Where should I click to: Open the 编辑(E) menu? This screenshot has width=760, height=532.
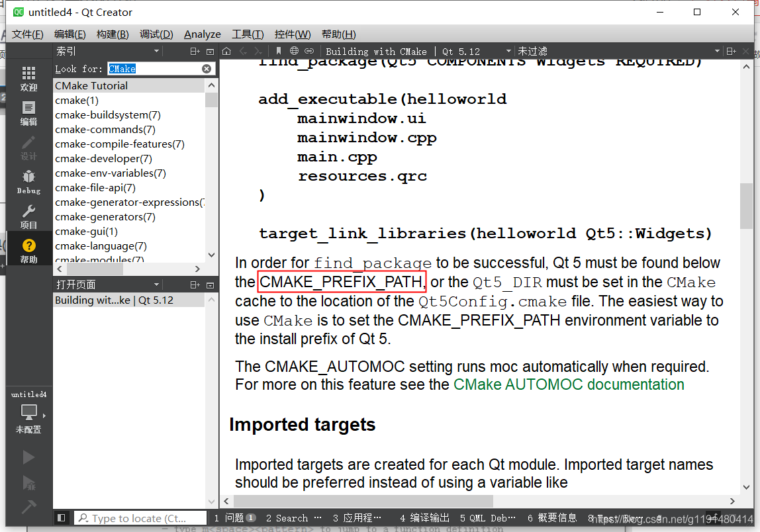pos(70,34)
